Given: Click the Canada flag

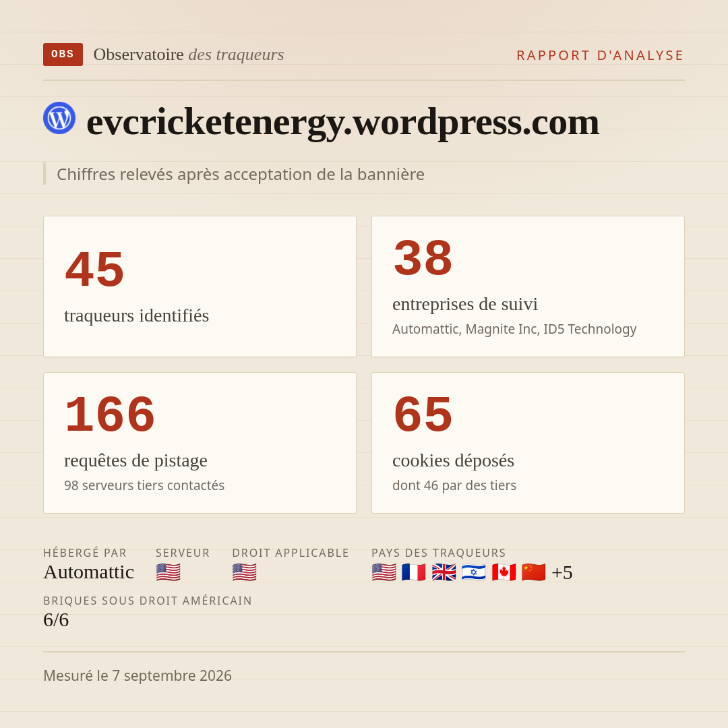Looking at the screenshot, I should 504,572.
